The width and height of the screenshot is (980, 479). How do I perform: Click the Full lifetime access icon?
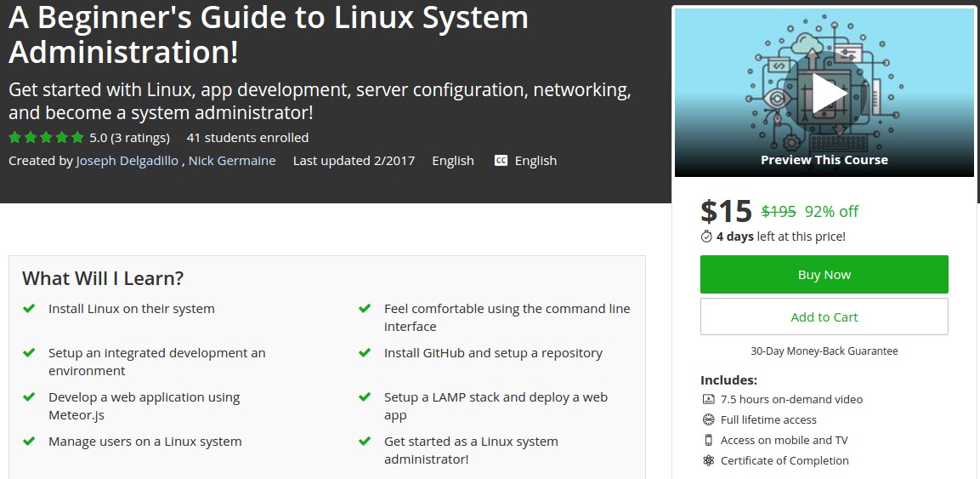point(708,419)
